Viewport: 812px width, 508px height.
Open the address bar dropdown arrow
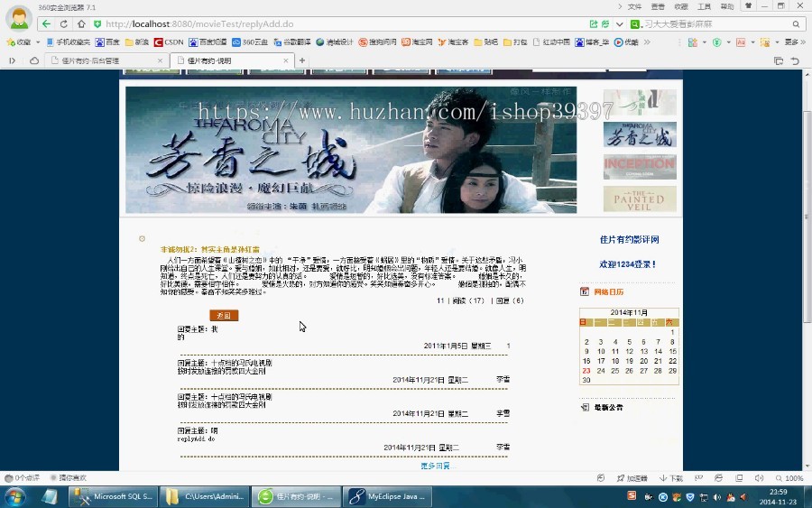(619, 23)
